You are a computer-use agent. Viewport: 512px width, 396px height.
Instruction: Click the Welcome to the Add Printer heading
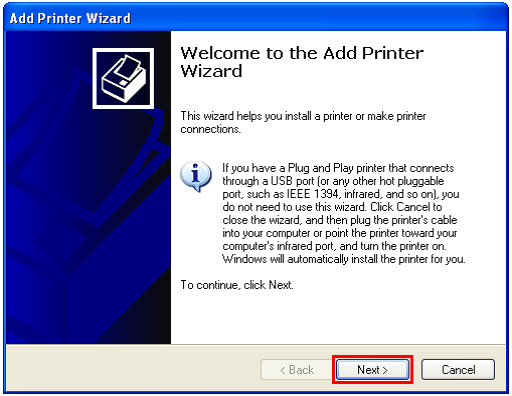click(x=302, y=53)
